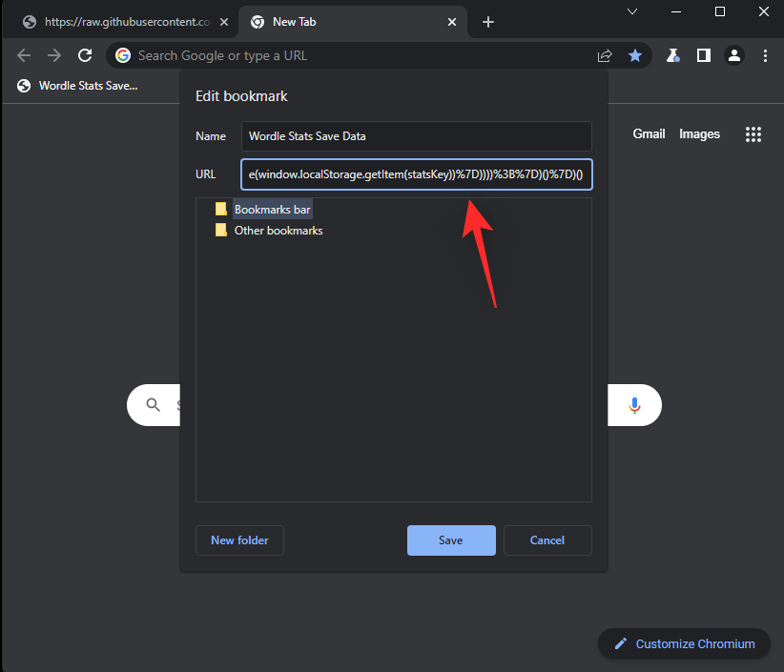Click the Reload page icon

(85, 55)
